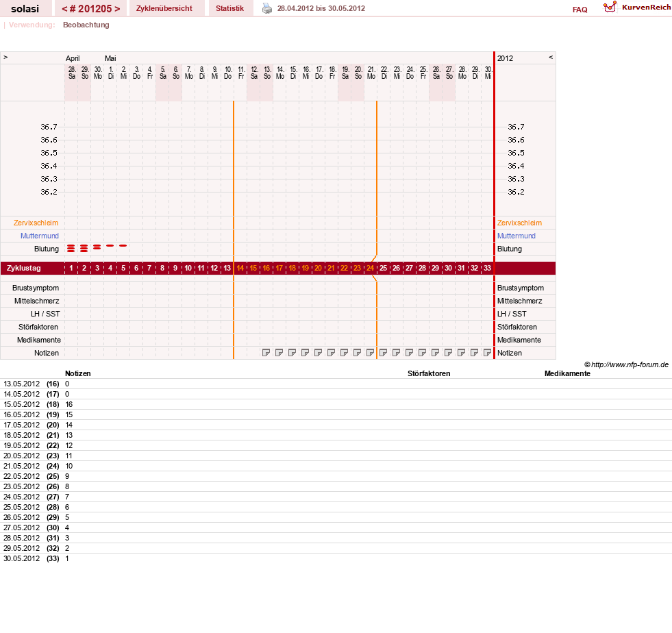This screenshot has width=672, height=633.
Task: Open note icon on cycle day 21
Action: click(332, 353)
